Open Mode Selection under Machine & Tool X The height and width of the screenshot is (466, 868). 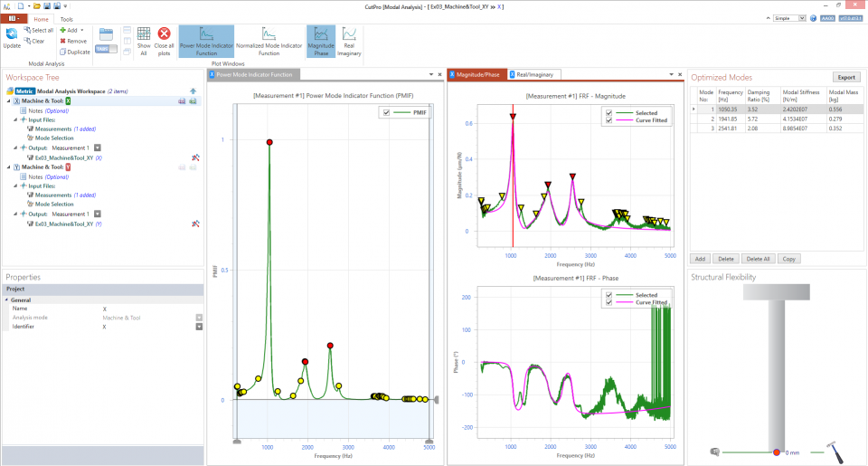pos(54,138)
